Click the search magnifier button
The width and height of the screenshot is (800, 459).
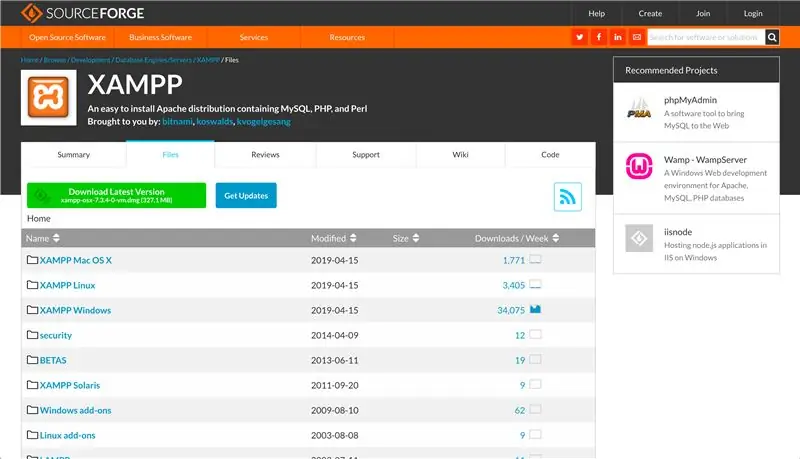pos(772,37)
